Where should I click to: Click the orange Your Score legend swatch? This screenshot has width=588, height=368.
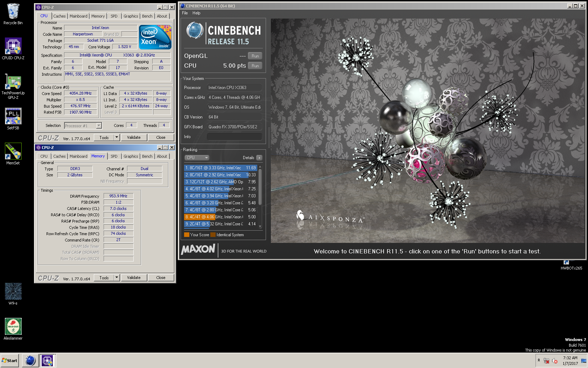pos(187,235)
